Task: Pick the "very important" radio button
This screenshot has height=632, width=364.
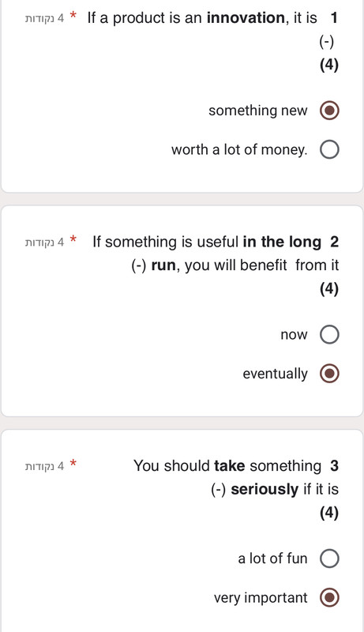Action: coord(329,598)
